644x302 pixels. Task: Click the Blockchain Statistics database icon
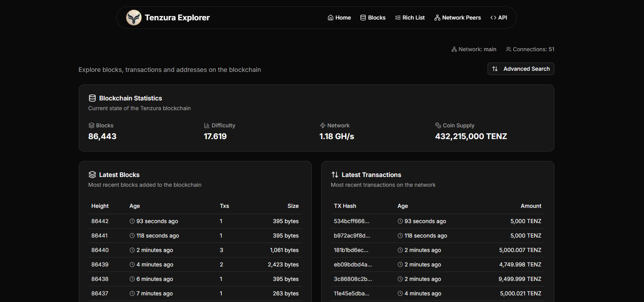92,98
